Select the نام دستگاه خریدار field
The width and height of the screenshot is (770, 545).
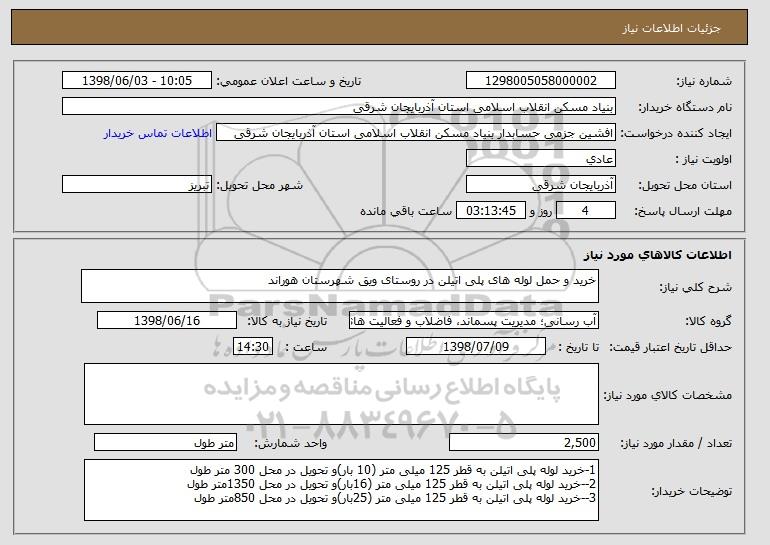pyautogui.click(x=339, y=107)
